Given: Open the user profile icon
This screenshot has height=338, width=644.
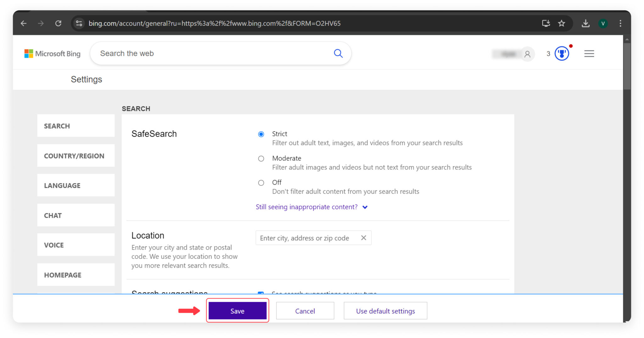Looking at the screenshot, I should (x=528, y=54).
